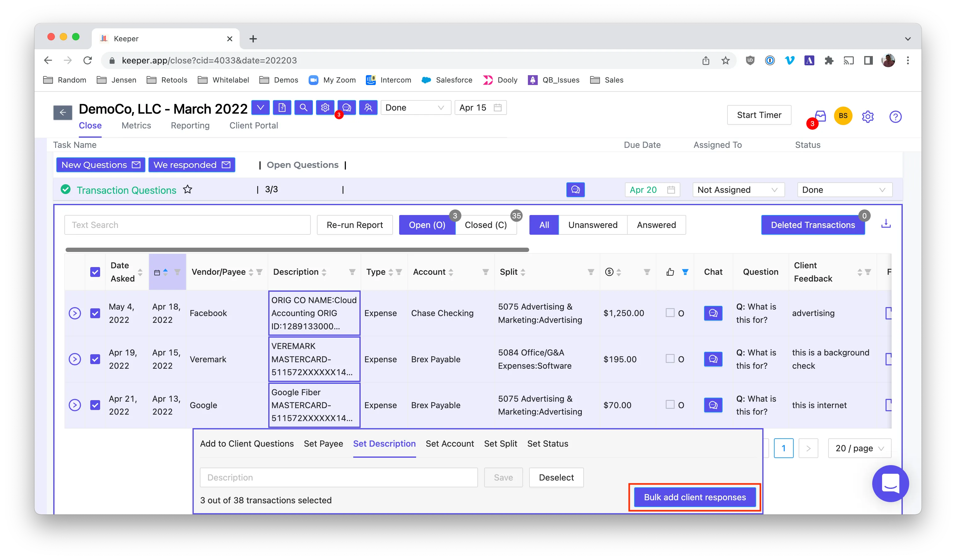The height and width of the screenshot is (560, 956).
Task: Select the Set Split tab
Action: pos(500,444)
